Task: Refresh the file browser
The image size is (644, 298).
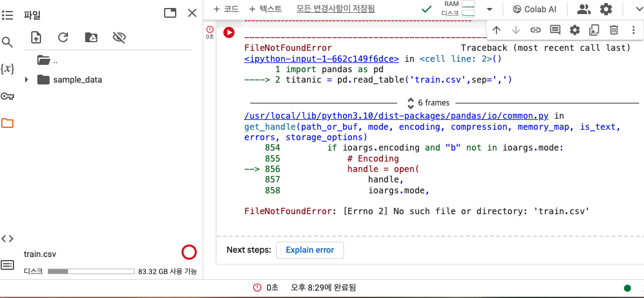Action: coord(63,38)
